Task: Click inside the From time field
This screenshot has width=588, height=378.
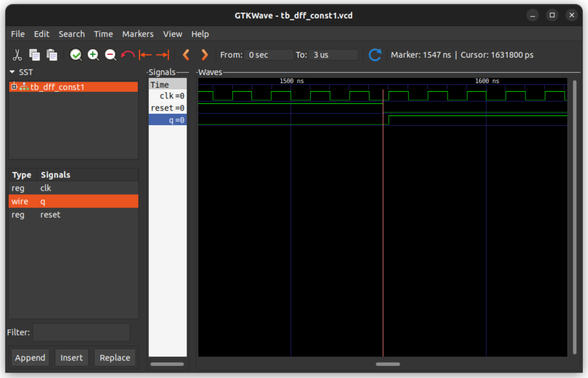Action: (x=268, y=55)
